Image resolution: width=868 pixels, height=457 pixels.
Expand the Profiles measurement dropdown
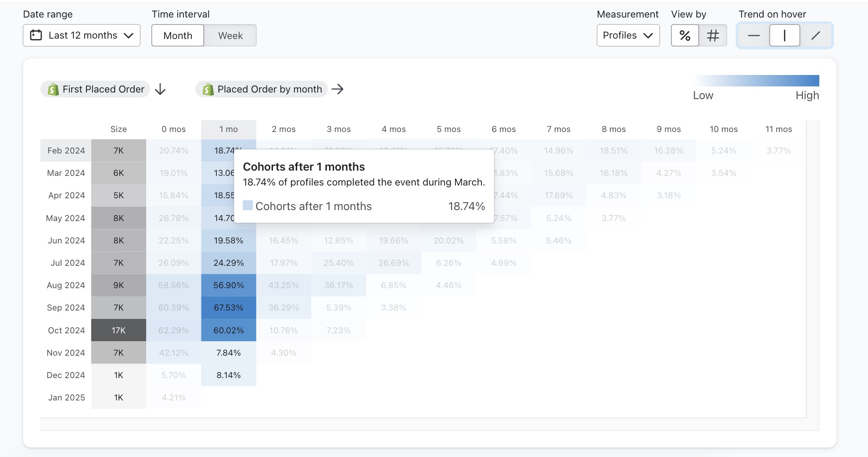coord(628,36)
